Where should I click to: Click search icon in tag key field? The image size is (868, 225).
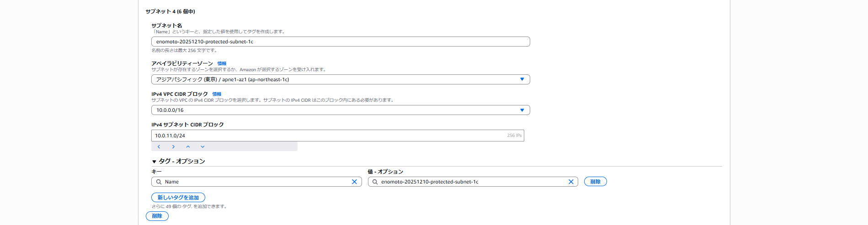159,182
